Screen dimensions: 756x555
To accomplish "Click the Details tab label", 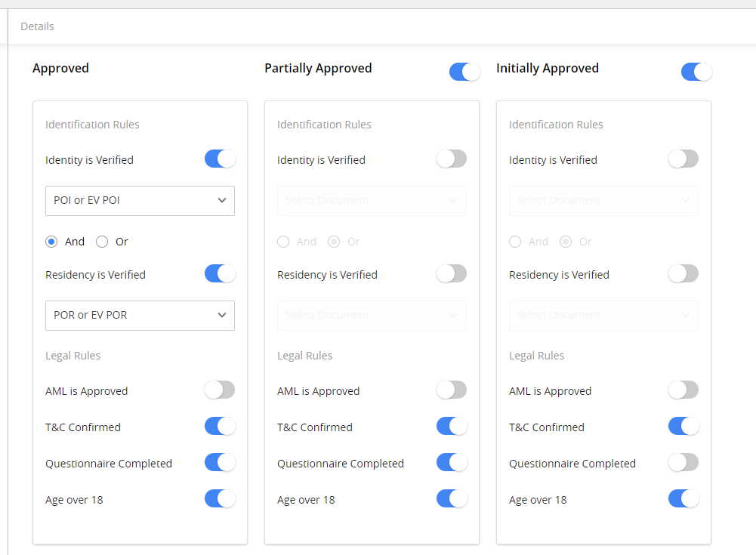I will click(36, 26).
